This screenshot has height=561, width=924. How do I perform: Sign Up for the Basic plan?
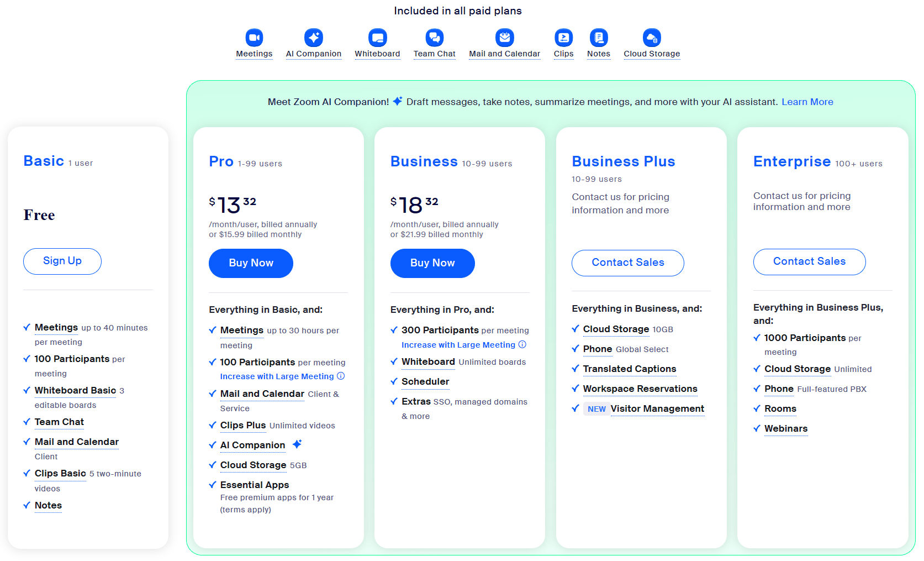pyautogui.click(x=62, y=261)
